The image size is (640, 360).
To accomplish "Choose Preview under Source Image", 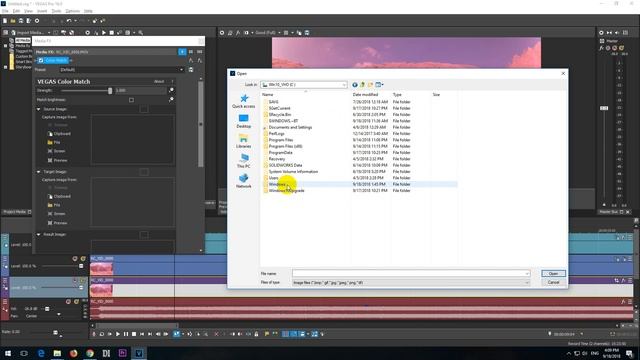I will [x=58, y=160].
